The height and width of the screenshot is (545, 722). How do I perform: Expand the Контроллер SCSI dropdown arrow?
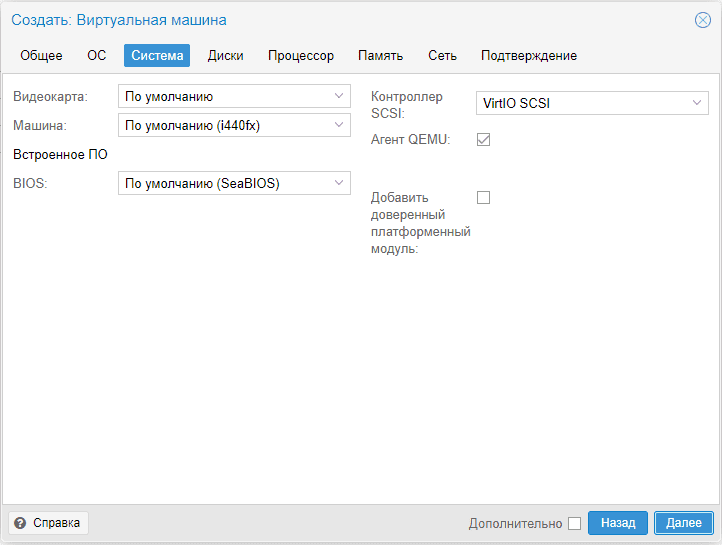pyautogui.click(x=697, y=103)
